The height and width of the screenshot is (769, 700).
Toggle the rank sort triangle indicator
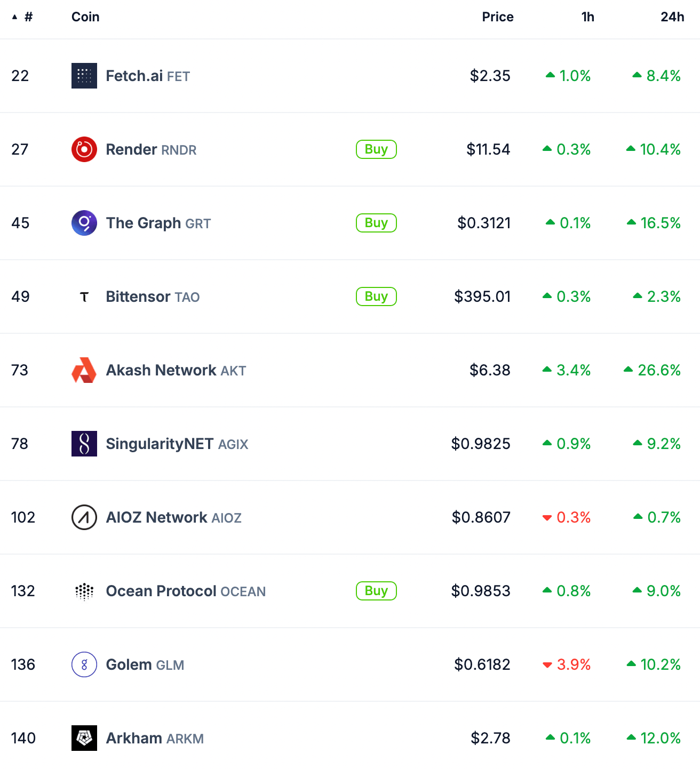tap(13, 17)
